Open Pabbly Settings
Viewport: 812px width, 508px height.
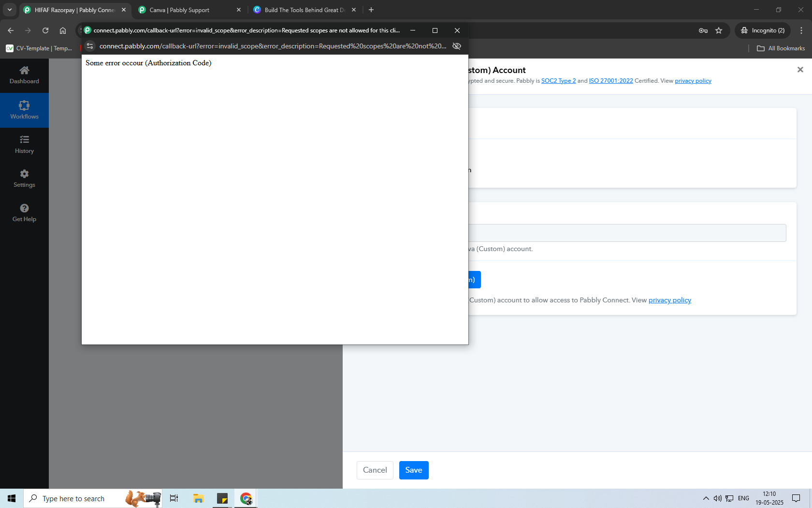[24, 179]
